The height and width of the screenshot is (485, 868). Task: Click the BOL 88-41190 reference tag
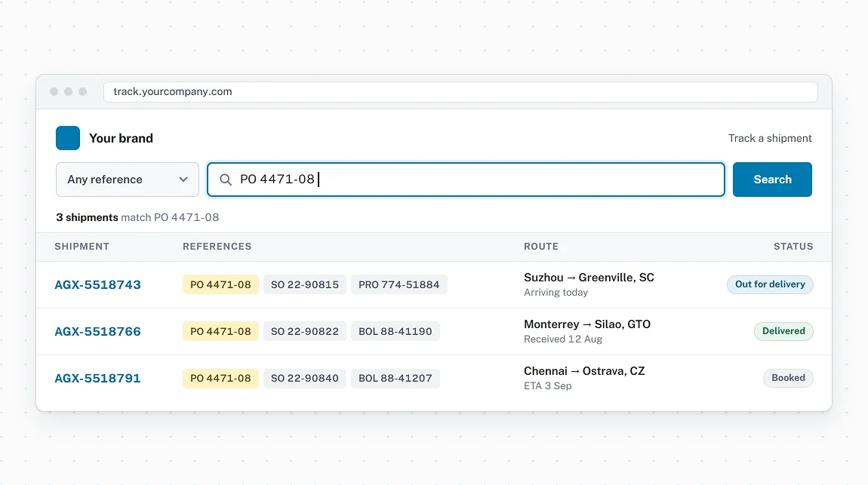pyautogui.click(x=396, y=331)
